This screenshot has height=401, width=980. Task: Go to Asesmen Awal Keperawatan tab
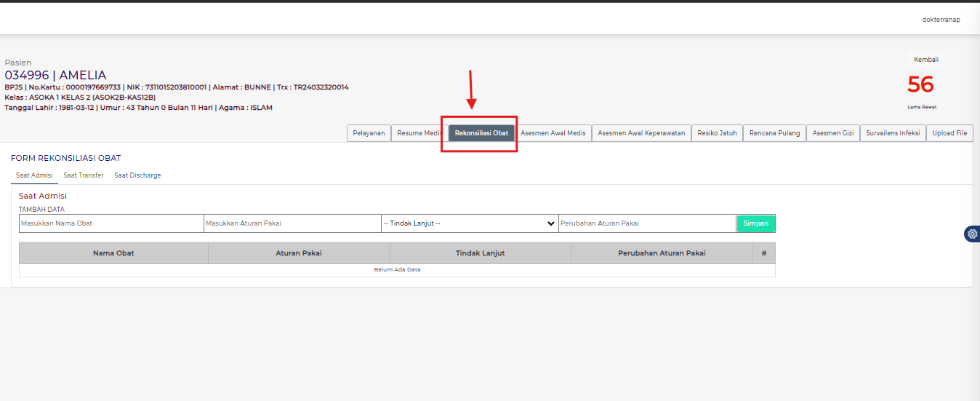641,133
